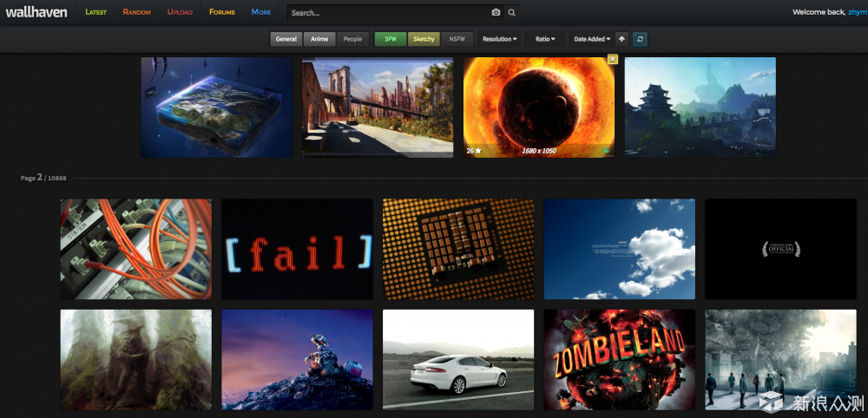Open the Random menu item
Image resolution: width=868 pixels, height=418 pixels.
coord(137,12)
